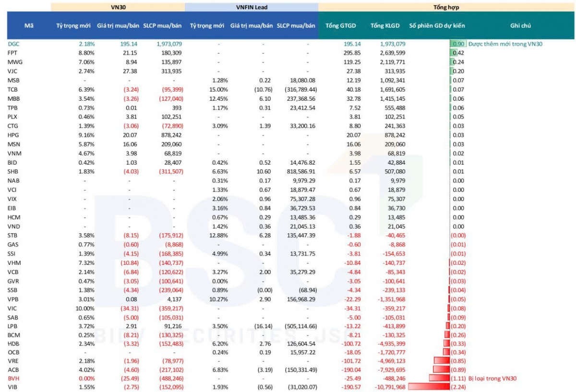The image size is (576, 392).
Task: Click the VPB ticker row label
Action: 13,299
